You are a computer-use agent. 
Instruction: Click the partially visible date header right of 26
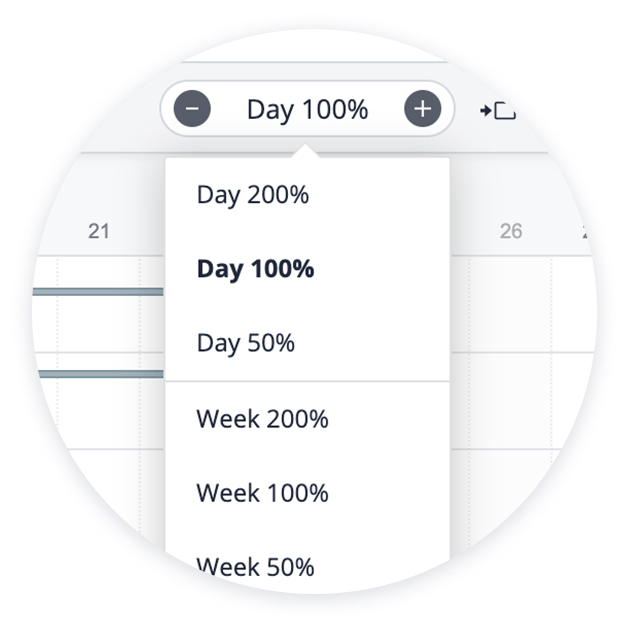(x=585, y=232)
